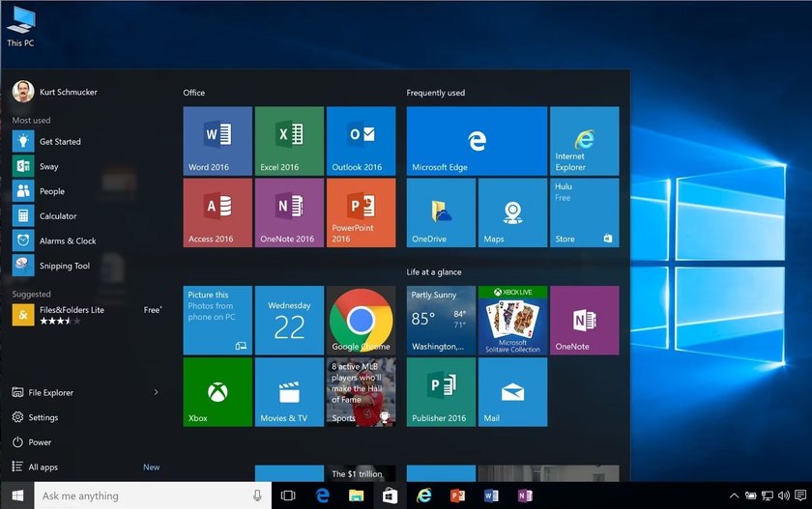The width and height of the screenshot is (812, 509).
Task: Open Microsoft Solitaire Collection tile
Action: click(x=512, y=321)
